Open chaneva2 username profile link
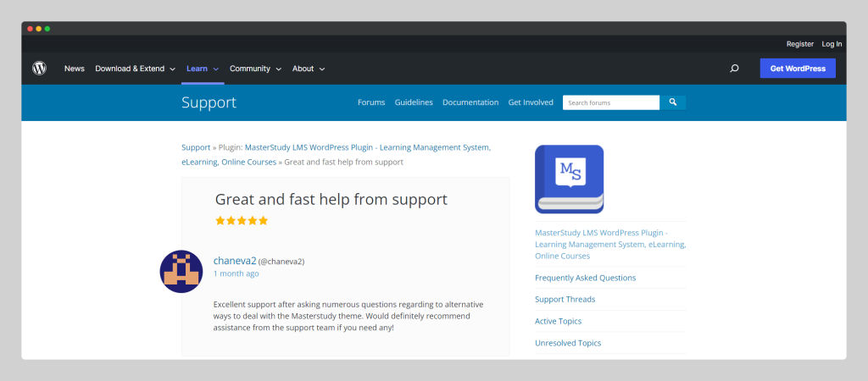 click(235, 261)
